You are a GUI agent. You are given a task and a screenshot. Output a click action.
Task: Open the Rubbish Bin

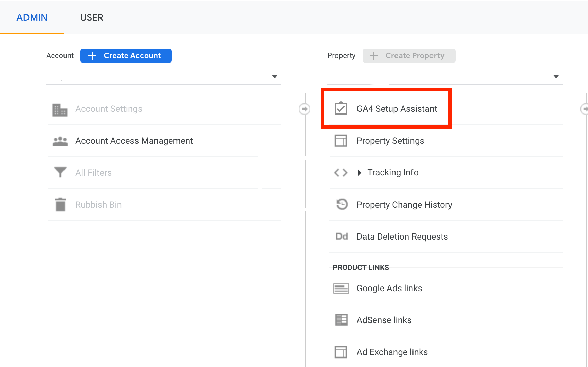click(98, 204)
